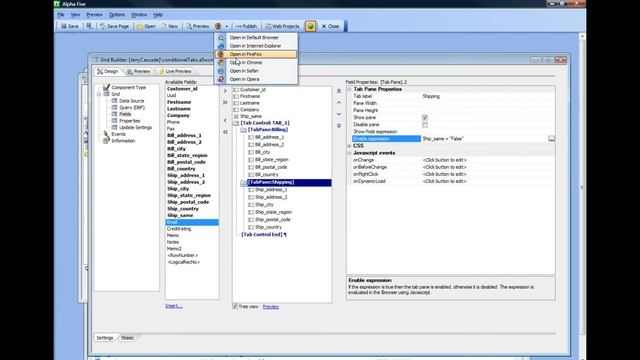Screen dimensions: 640x360
Task: Click the add all fields double arrow
Action: pos(225,102)
